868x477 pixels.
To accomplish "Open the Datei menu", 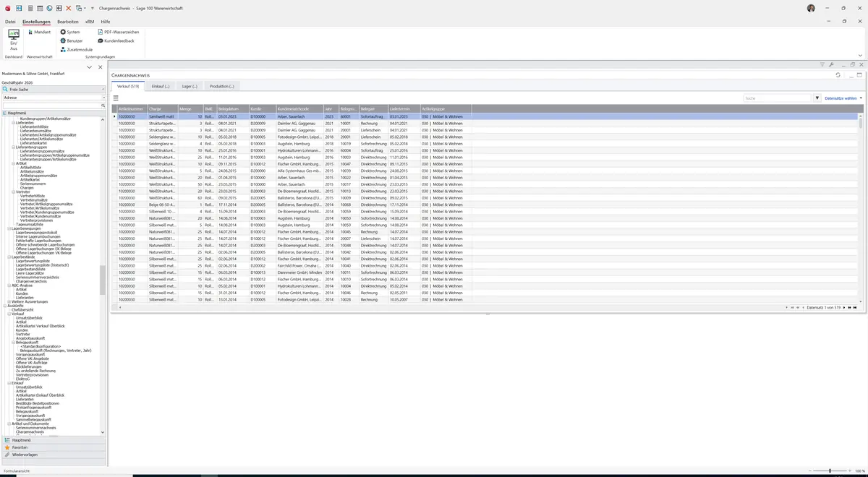I will pos(10,22).
